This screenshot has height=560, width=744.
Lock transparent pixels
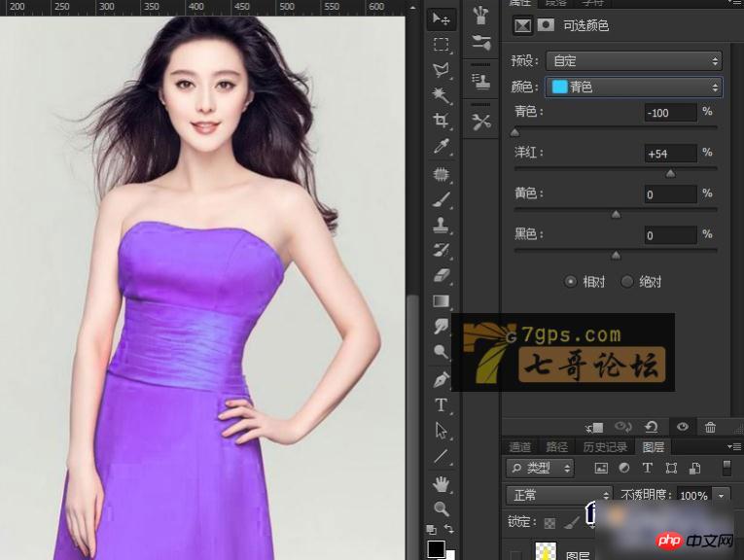coord(549,523)
